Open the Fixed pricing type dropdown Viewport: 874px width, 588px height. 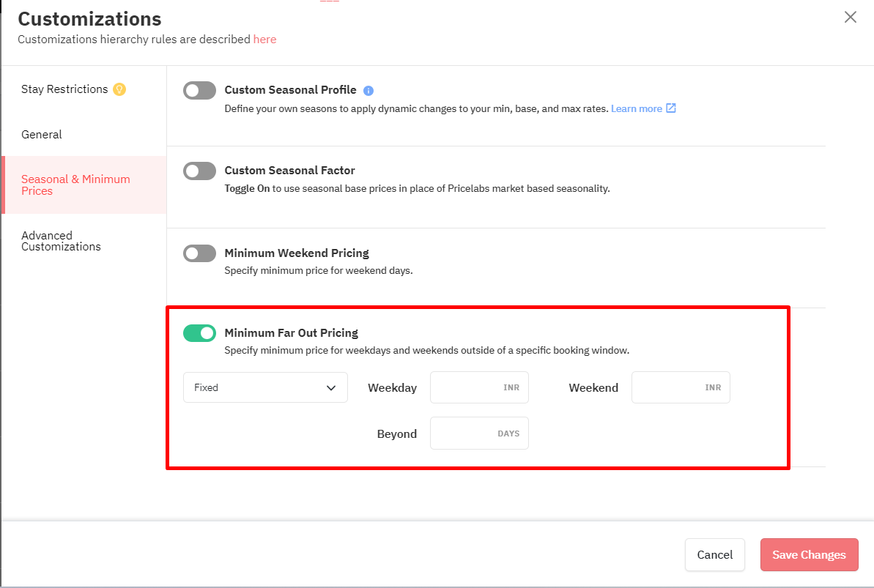[x=265, y=387]
